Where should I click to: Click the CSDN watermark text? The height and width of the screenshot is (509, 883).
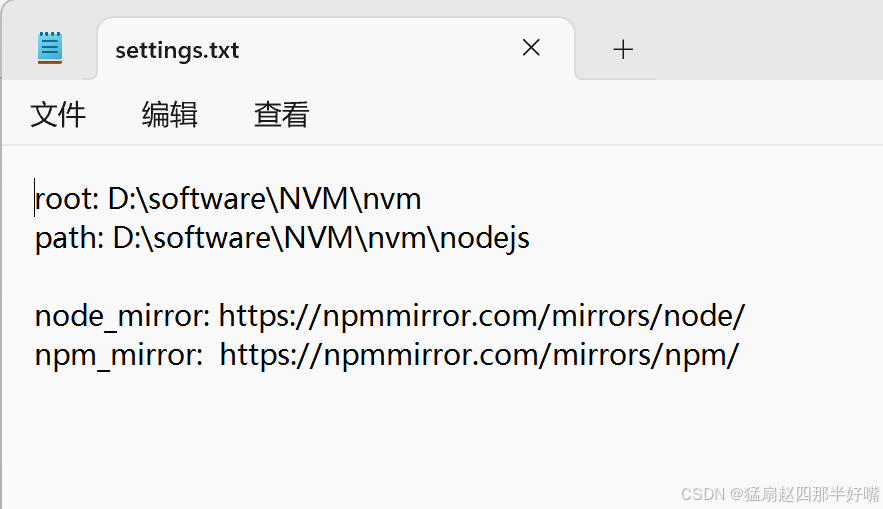coord(780,494)
